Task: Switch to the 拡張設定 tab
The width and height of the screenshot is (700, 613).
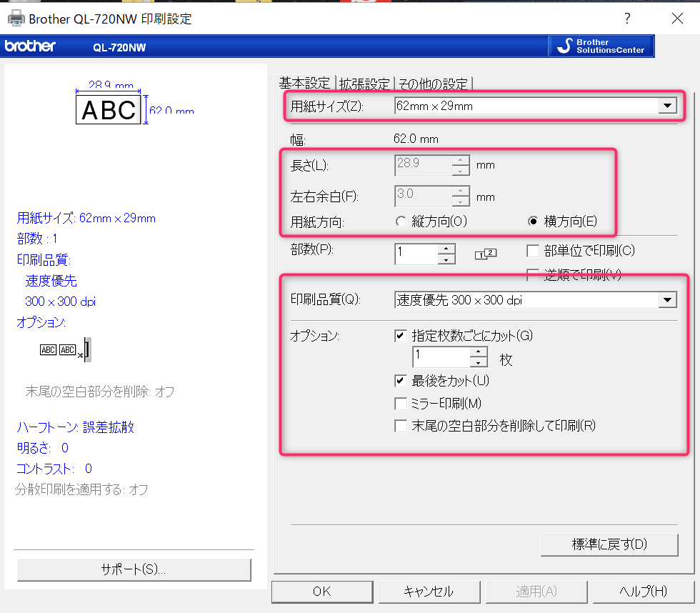Action: pyautogui.click(x=364, y=83)
